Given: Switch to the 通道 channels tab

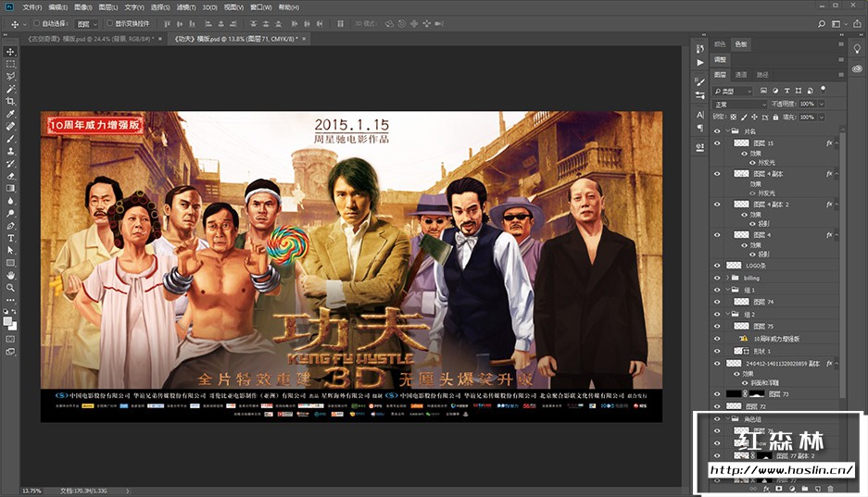Looking at the screenshot, I should point(741,75).
